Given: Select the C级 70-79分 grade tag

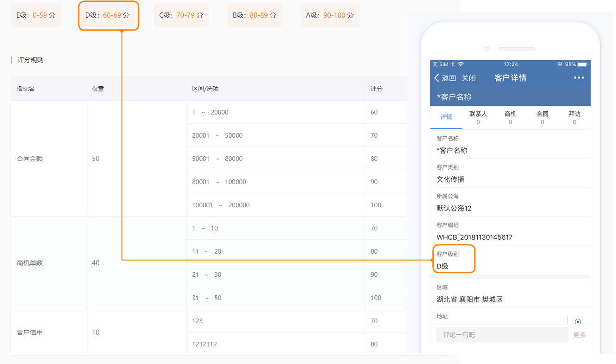Looking at the screenshot, I should [x=181, y=15].
